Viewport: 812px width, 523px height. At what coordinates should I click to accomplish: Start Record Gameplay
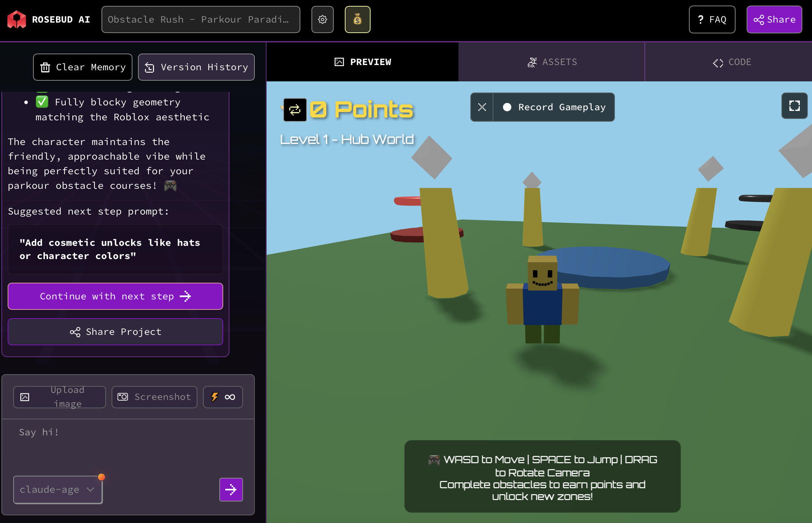(554, 107)
